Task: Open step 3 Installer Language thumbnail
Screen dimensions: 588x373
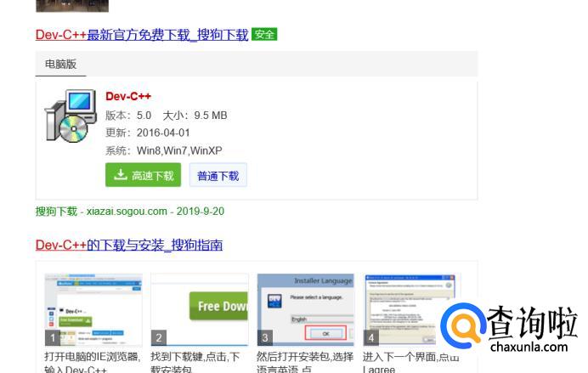Action: pos(306,309)
